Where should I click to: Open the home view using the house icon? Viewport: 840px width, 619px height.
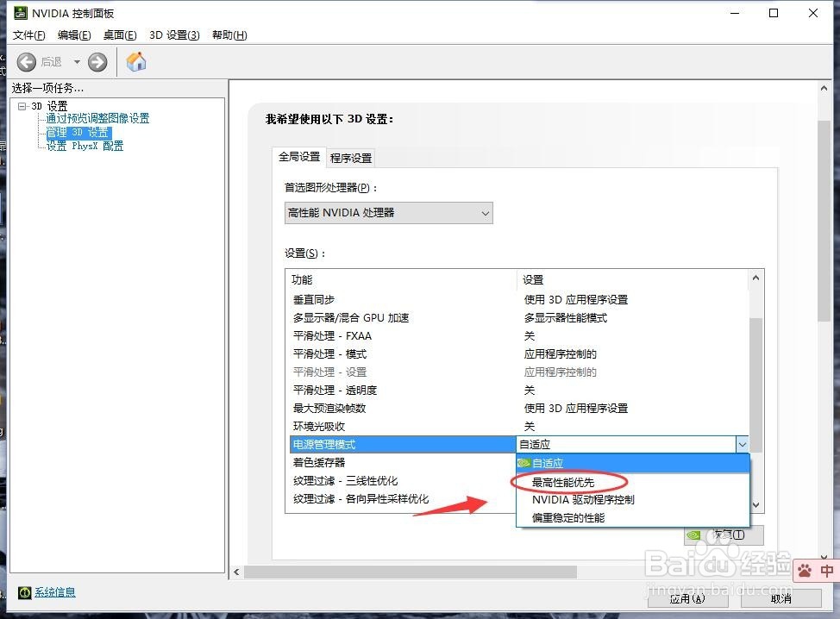coord(135,61)
